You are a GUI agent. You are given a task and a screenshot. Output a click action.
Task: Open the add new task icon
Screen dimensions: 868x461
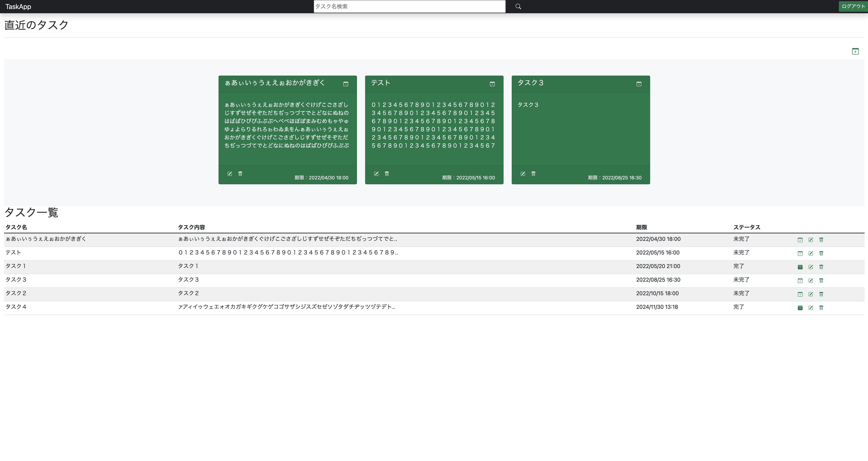(x=855, y=51)
